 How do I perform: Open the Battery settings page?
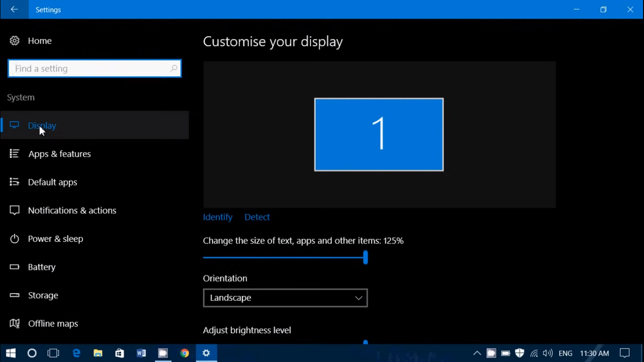tap(94, 267)
